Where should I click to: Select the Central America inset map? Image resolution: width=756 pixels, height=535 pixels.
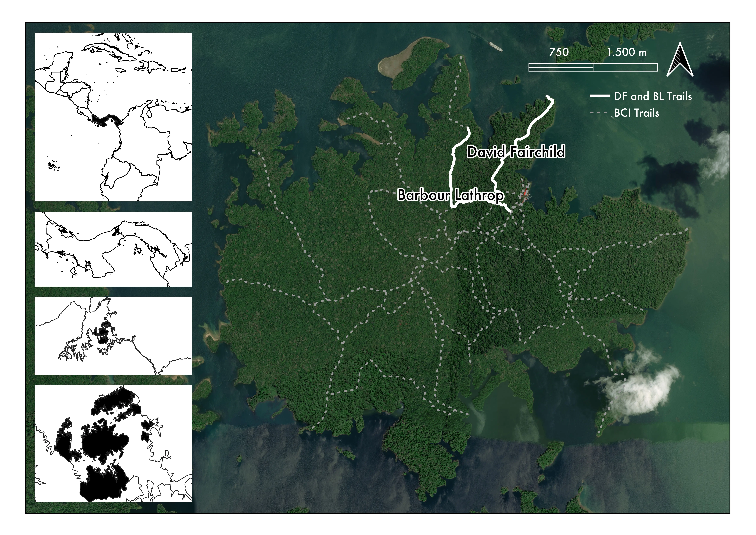[x=113, y=117]
